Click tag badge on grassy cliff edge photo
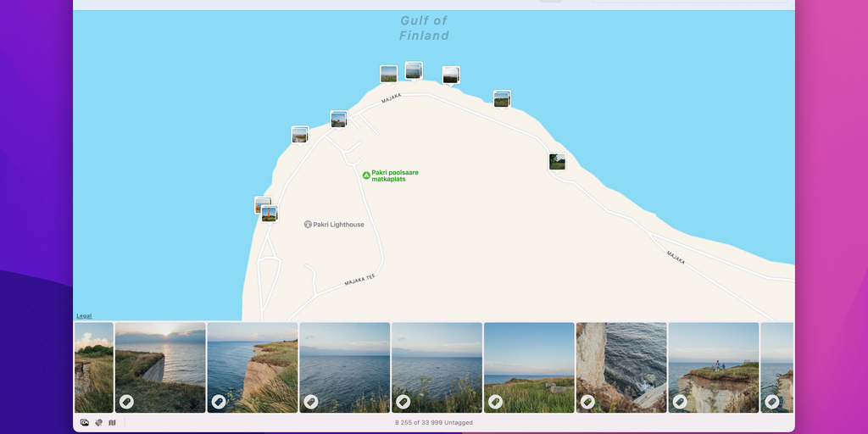Viewport: 868px width, 434px height. pyautogui.click(x=219, y=401)
